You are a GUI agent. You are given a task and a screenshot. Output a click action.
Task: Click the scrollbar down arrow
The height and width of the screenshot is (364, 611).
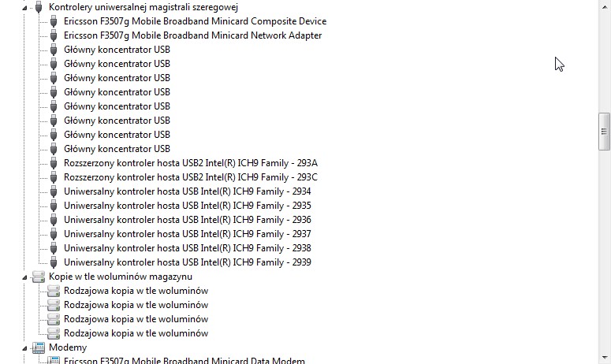click(x=605, y=357)
